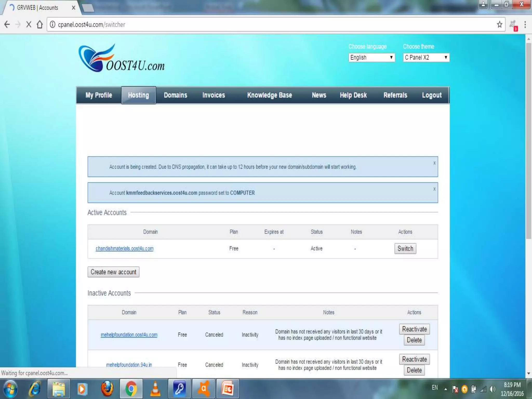Viewport: 532px width, 399px height.
Task: Expand Choose theme dropdown
Action: pyautogui.click(x=426, y=57)
